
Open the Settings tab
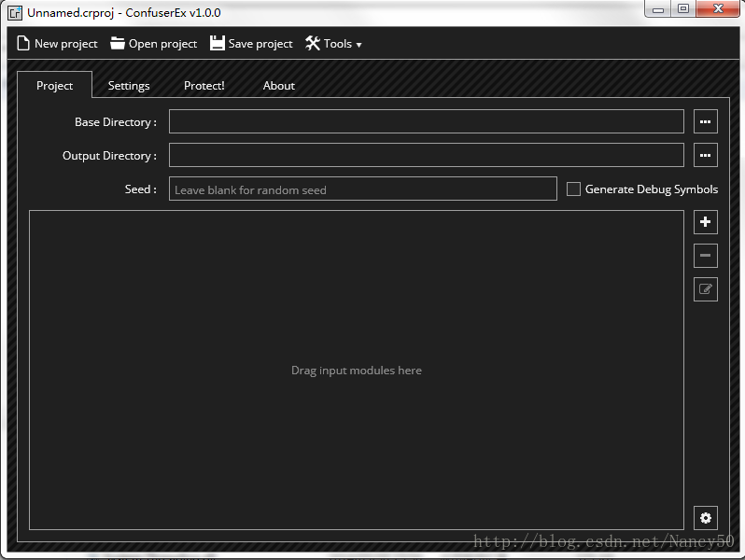pyautogui.click(x=129, y=86)
